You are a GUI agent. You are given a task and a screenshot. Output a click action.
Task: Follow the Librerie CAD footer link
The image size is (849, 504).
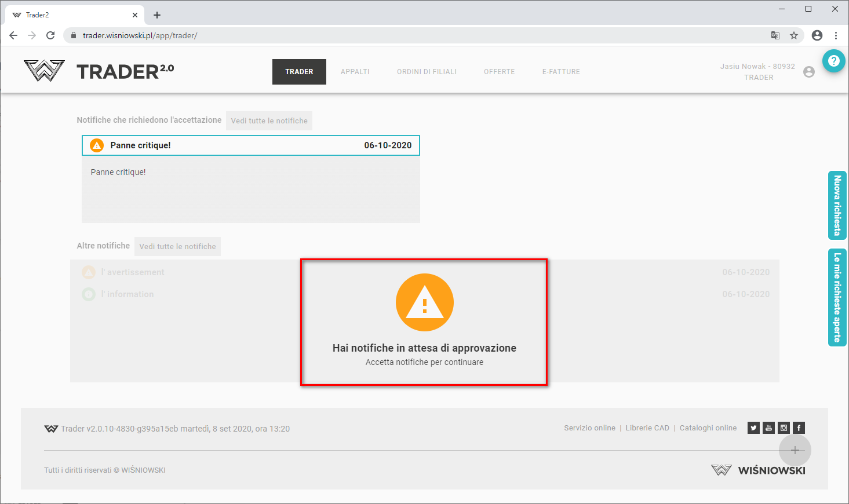(647, 428)
